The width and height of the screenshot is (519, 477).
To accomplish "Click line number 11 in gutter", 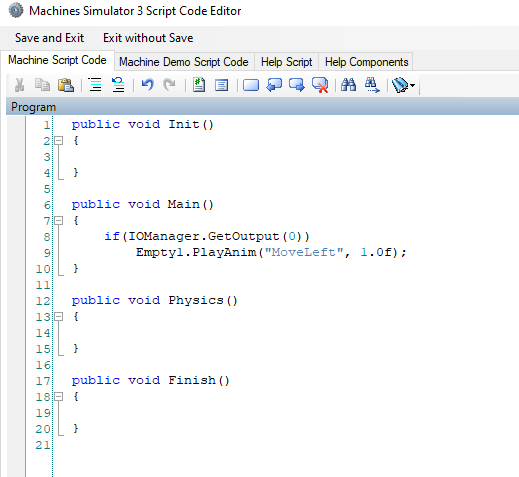I will point(43,285).
